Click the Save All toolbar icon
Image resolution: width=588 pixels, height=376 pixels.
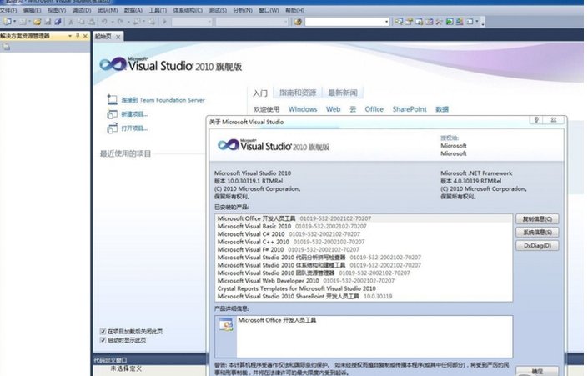[58, 22]
